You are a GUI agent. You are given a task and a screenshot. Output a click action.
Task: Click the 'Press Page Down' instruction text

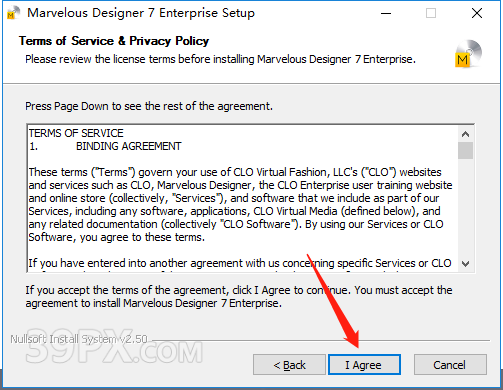(149, 106)
